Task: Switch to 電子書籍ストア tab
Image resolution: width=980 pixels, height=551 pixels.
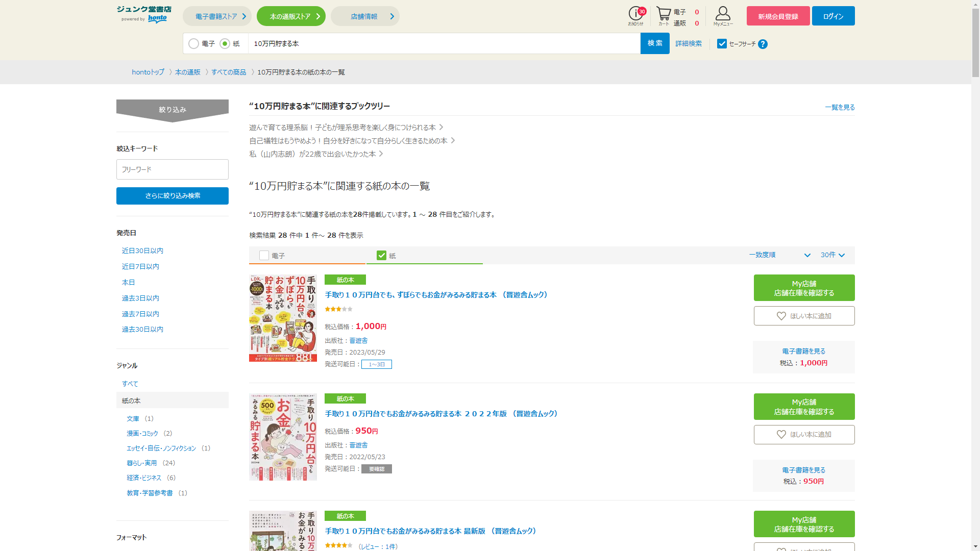Action: tap(217, 16)
